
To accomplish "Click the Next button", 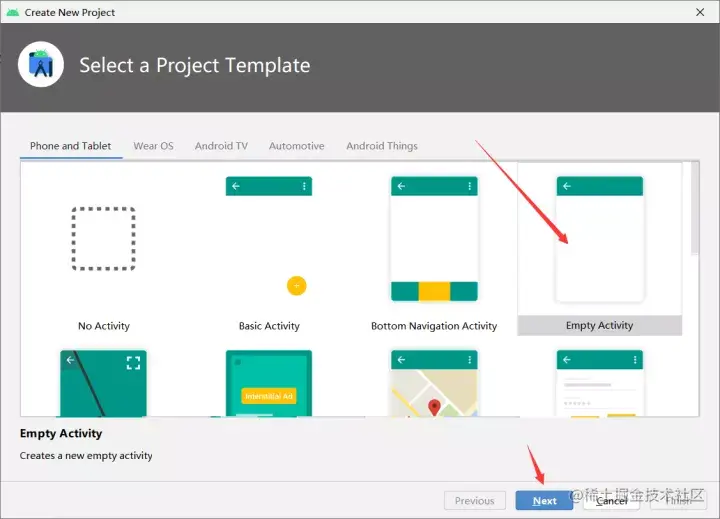I will pos(544,501).
